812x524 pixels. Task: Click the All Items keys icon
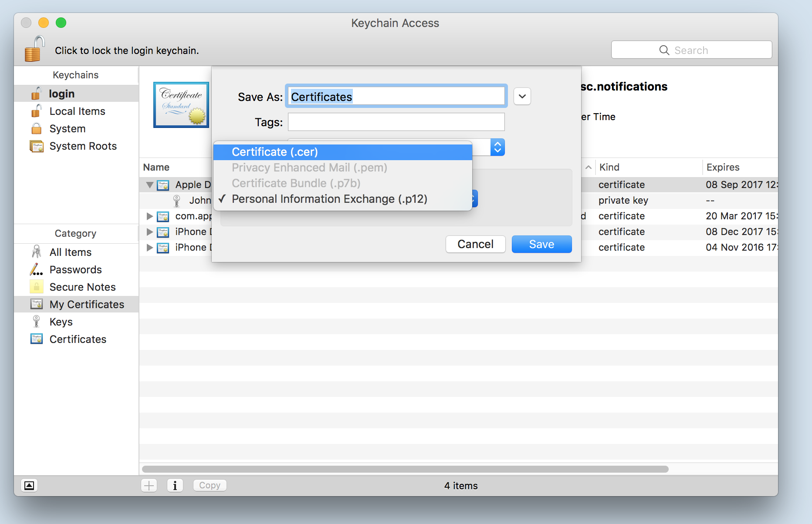point(37,252)
